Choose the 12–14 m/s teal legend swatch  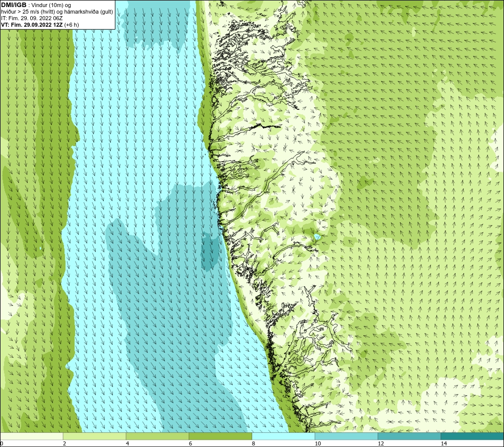pyautogui.click(x=409, y=436)
